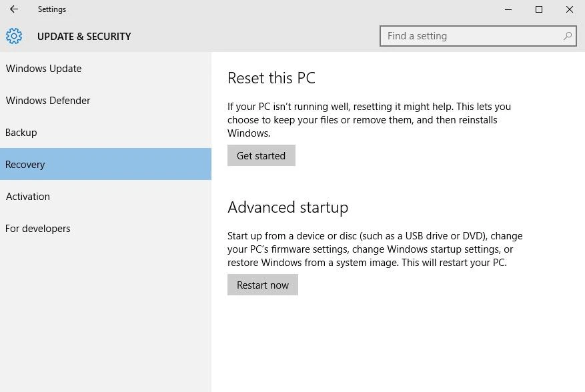Click the 'Settings' window title text
The height and width of the screenshot is (392, 585).
(x=52, y=9)
